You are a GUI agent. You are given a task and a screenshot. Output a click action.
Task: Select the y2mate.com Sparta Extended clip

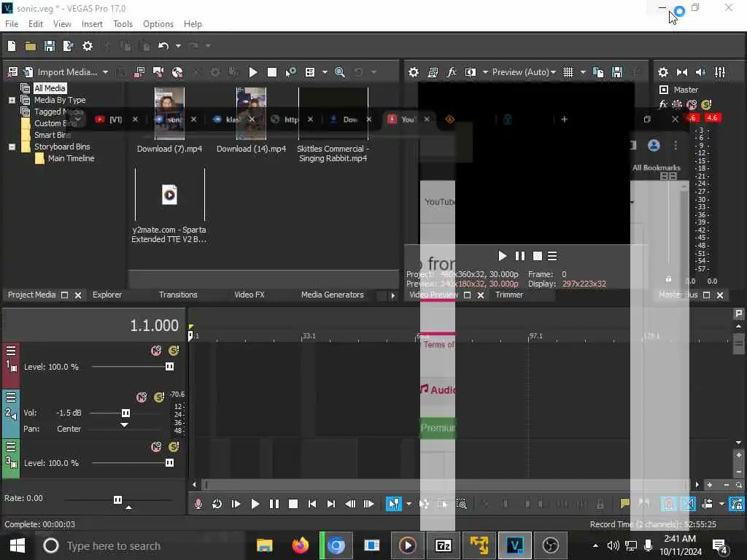pyautogui.click(x=169, y=195)
